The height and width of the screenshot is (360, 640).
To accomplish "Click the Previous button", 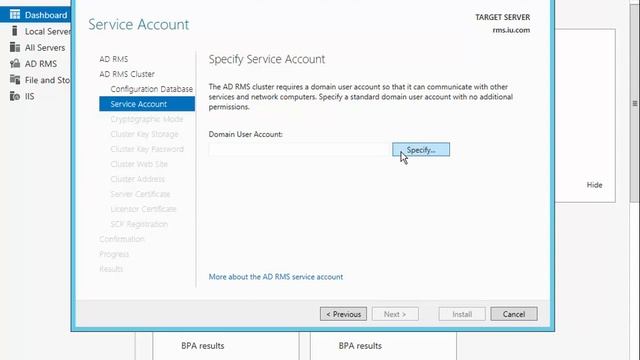I will click(x=343, y=314).
